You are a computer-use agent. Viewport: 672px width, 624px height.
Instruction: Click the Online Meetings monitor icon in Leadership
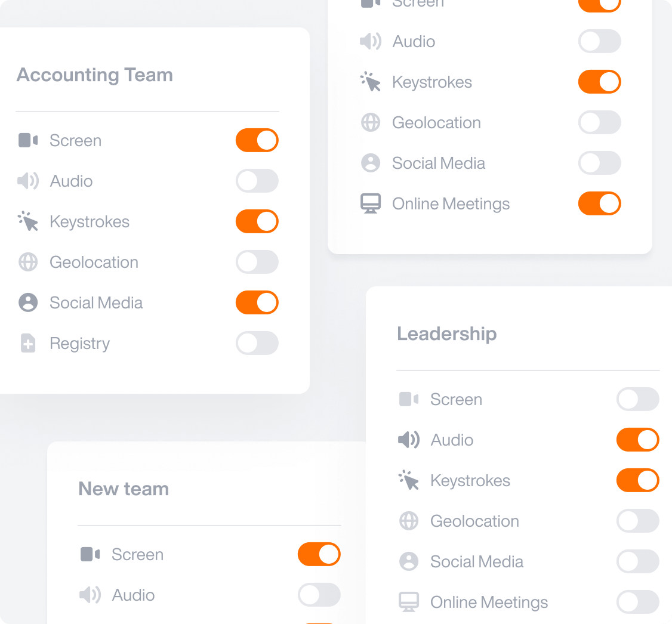(x=409, y=602)
